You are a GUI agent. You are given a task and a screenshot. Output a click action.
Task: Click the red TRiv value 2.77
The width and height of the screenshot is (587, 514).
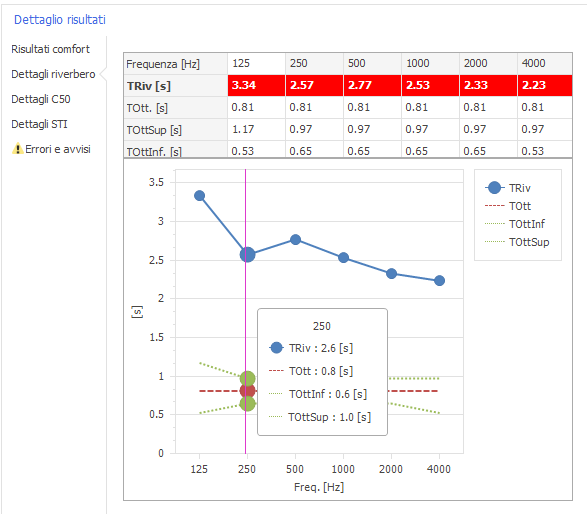pos(372,85)
